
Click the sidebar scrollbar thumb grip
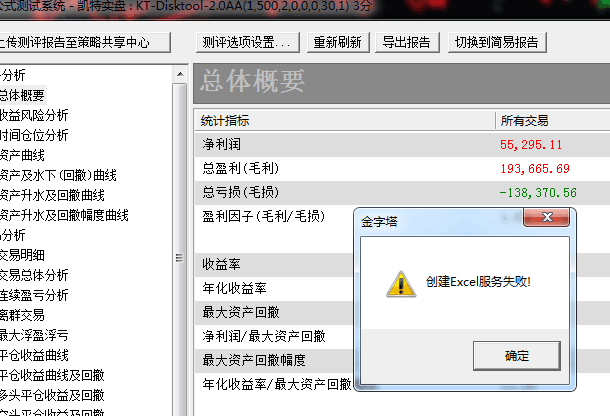pos(179,258)
